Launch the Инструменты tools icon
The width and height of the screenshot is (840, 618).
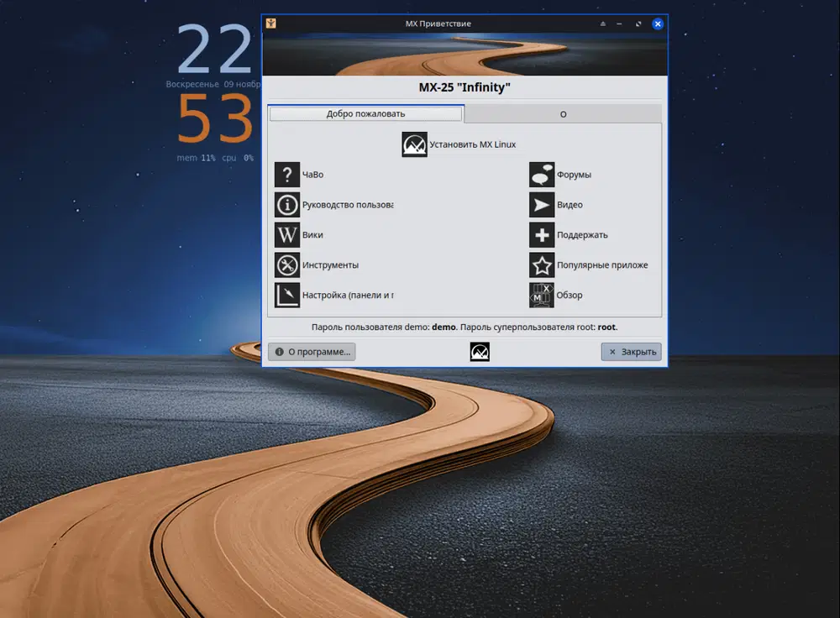(x=287, y=264)
